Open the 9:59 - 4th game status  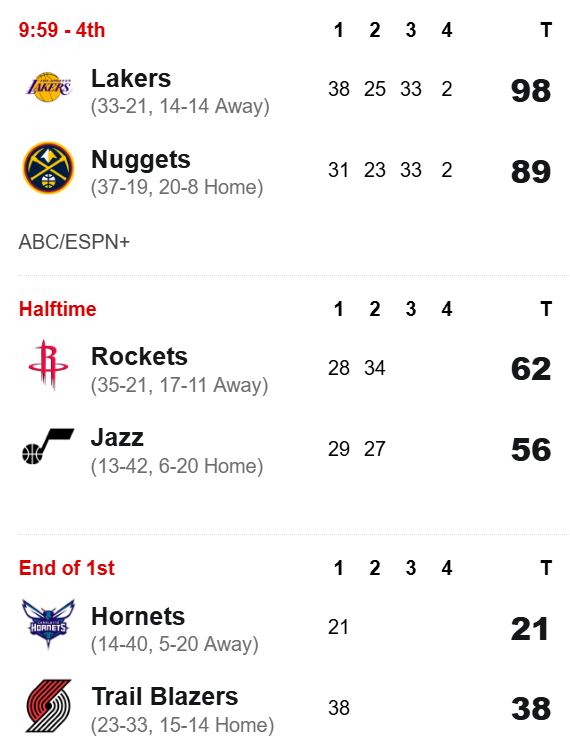(x=62, y=30)
